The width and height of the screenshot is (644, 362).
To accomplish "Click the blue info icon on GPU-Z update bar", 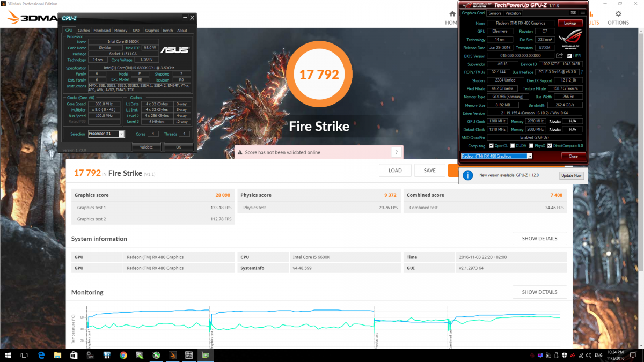I will (x=468, y=175).
